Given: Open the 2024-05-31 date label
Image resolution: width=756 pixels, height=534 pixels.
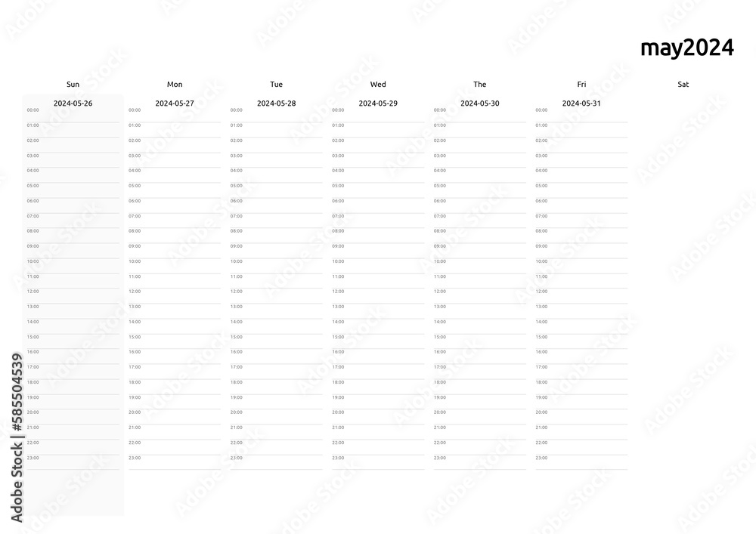Looking at the screenshot, I should click(581, 103).
